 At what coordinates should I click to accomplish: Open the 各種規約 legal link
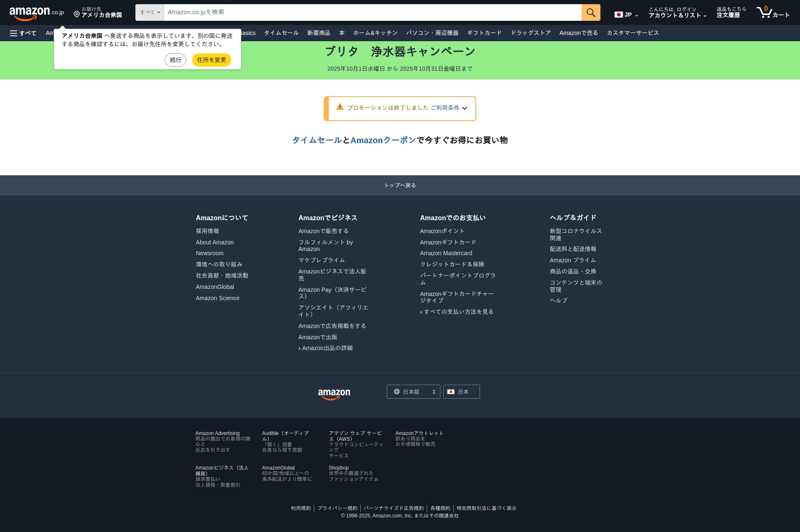440,508
